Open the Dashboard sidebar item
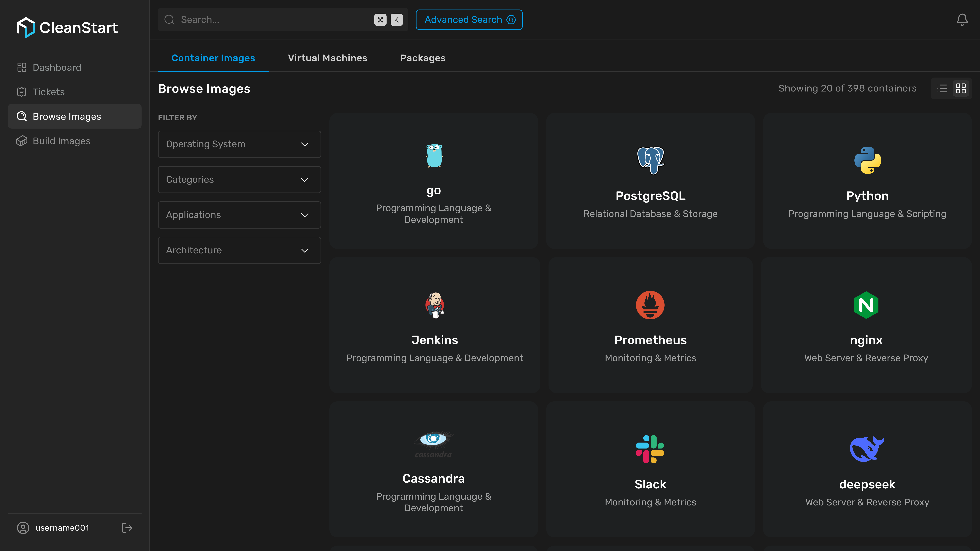Image resolution: width=980 pixels, height=551 pixels. coord(75,67)
